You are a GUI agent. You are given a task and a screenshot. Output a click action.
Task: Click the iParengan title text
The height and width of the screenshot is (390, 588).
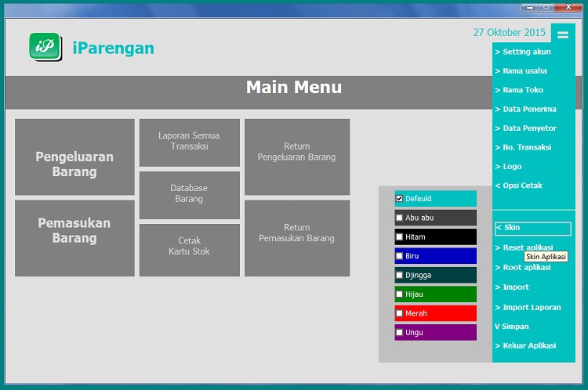[113, 49]
